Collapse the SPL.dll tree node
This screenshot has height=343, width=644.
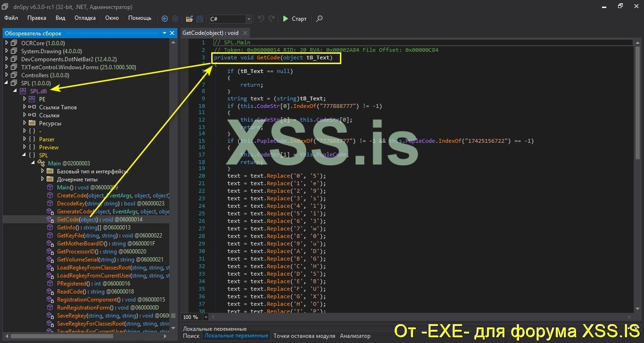click(15, 91)
